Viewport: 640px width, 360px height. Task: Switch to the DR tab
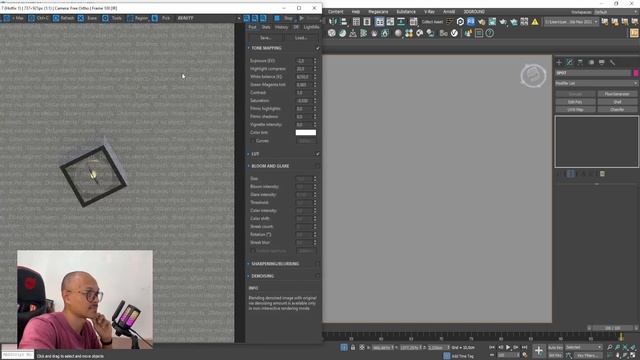tap(296, 27)
